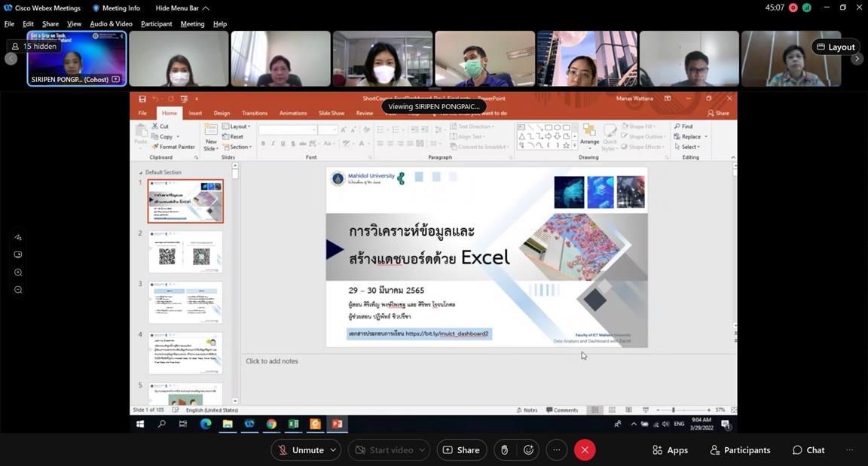Click the raise hand gesture icon
868x466 pixels.
pos(504,450)
